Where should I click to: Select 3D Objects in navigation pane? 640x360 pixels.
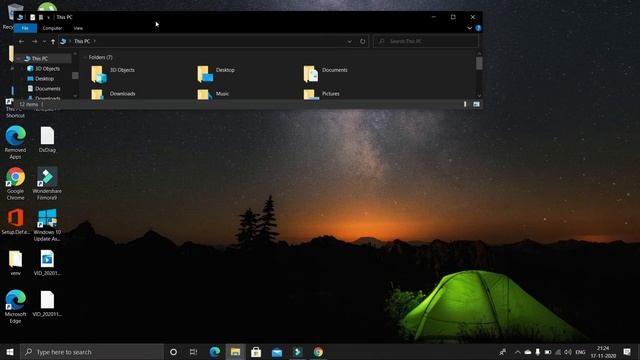coord(44,69)
